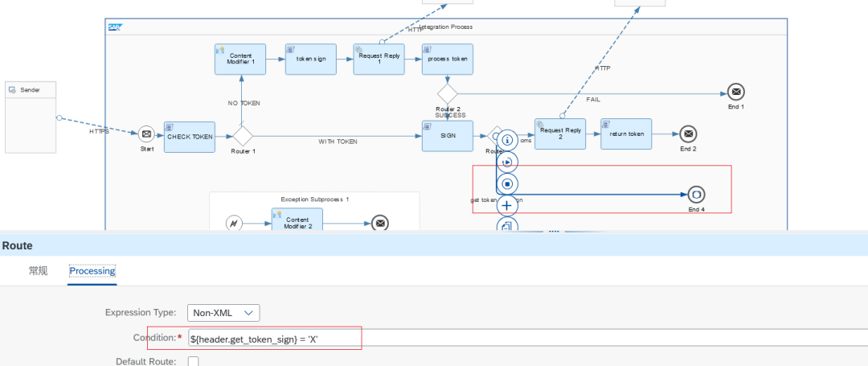Image resolution: width=868 pixels, height=366 pixels.
Task: Click the copy speed button
Action: (507, 224)
